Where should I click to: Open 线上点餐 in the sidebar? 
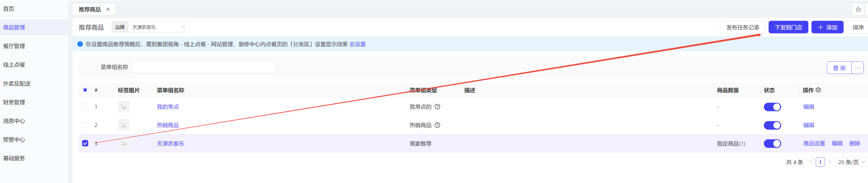[14, 65]
